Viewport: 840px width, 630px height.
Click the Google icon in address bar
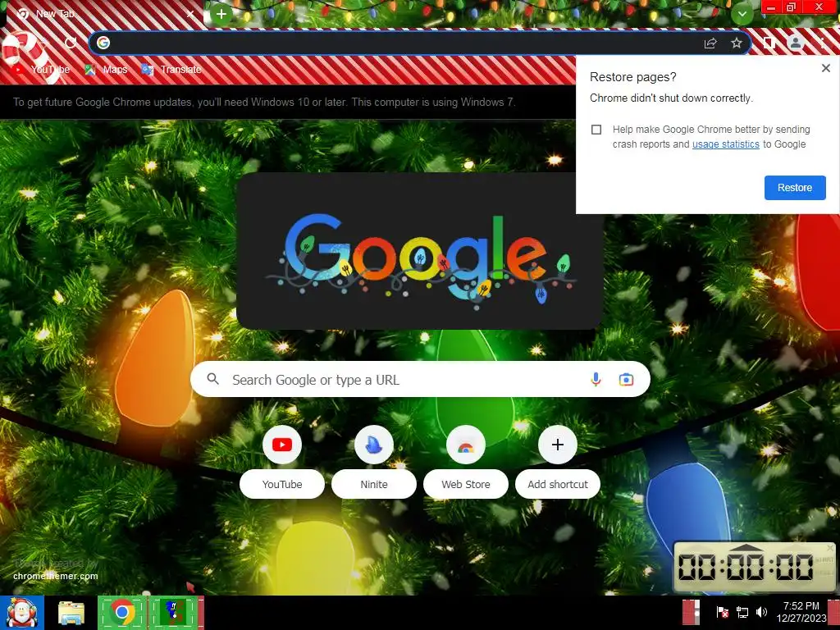pyautogui.click(x=103, y=43)
